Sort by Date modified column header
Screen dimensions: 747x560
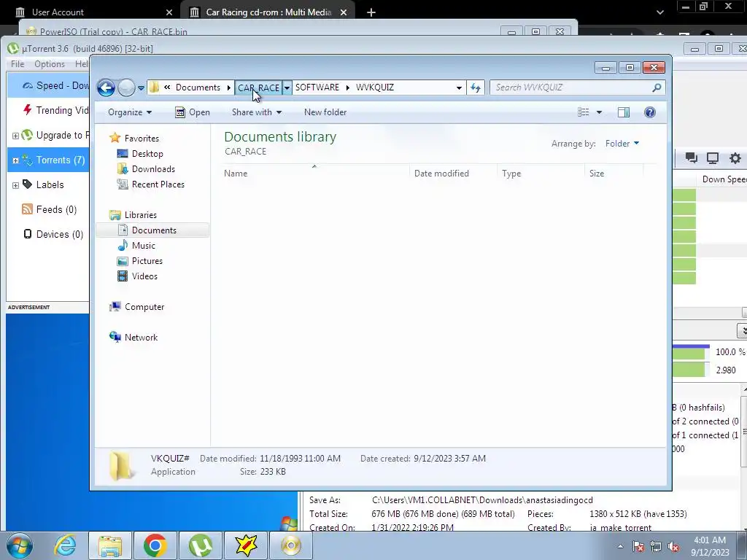(453, 174)
